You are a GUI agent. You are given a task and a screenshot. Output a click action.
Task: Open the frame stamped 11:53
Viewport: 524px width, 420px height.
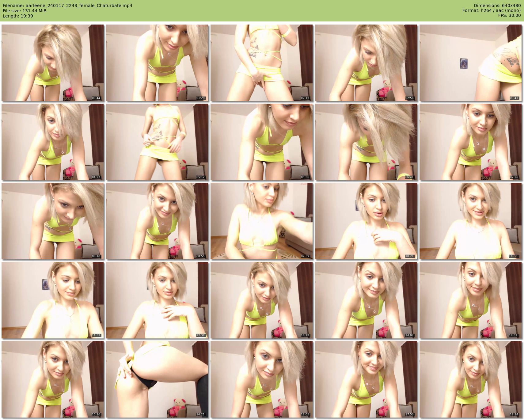(53, 300)
